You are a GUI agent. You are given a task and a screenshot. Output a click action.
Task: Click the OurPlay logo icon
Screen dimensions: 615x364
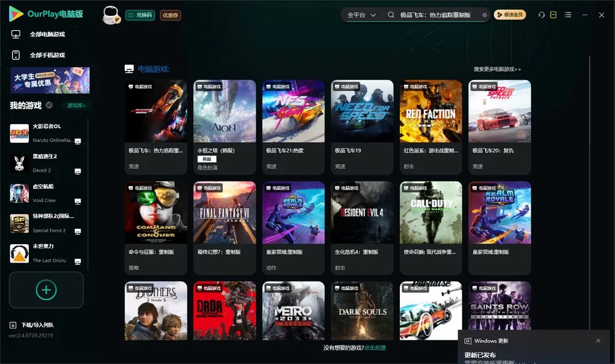tap(16, 14)
